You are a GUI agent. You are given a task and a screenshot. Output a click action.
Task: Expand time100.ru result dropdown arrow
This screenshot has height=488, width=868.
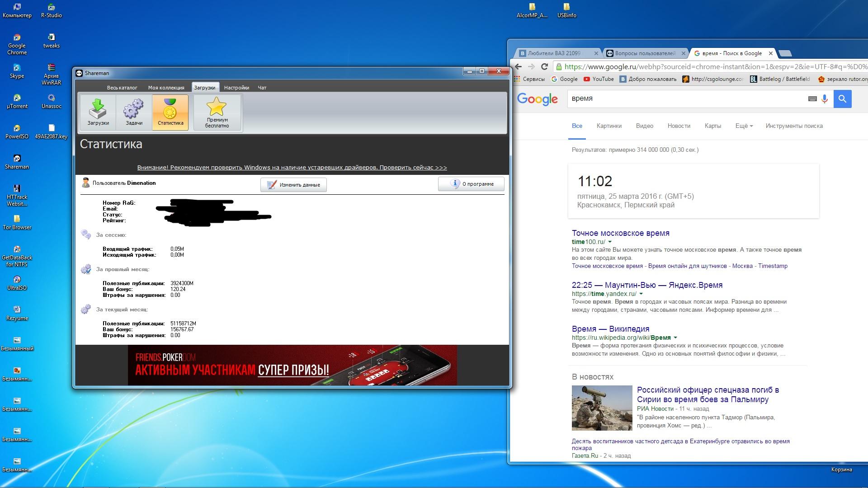coord(610,242)
